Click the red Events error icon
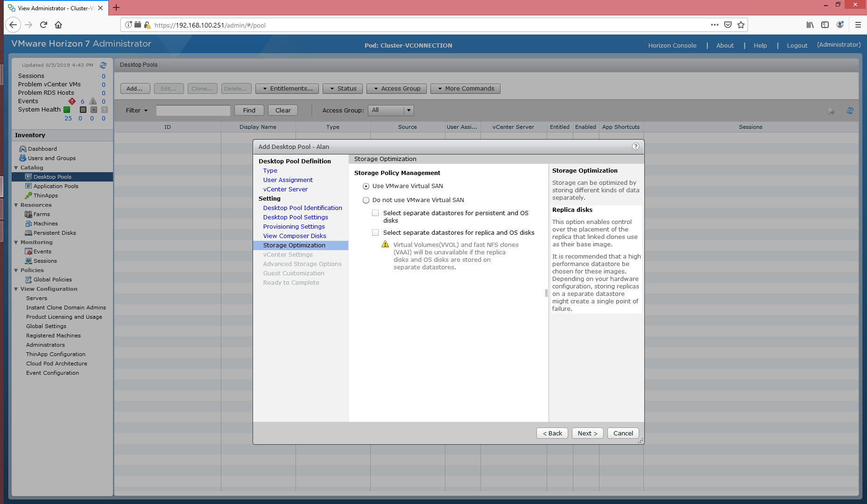This screenshot has height=504, width=867. (x=72, y=101)
